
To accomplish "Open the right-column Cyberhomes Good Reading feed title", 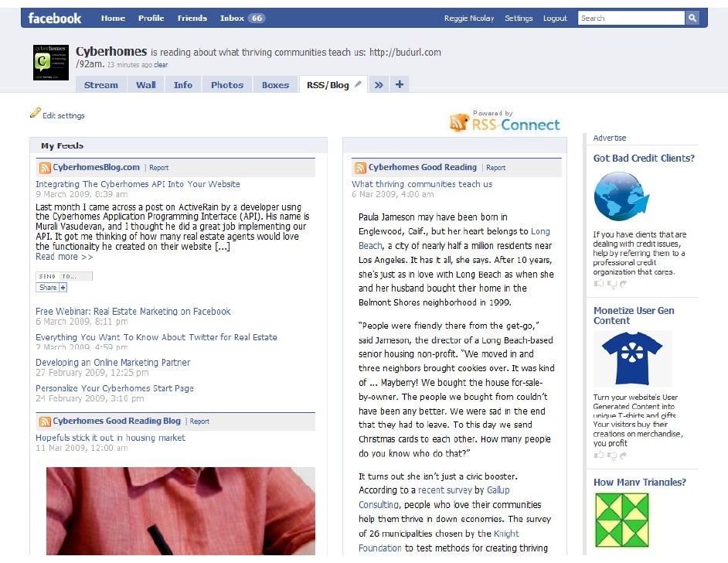I will tap(423, 167).
